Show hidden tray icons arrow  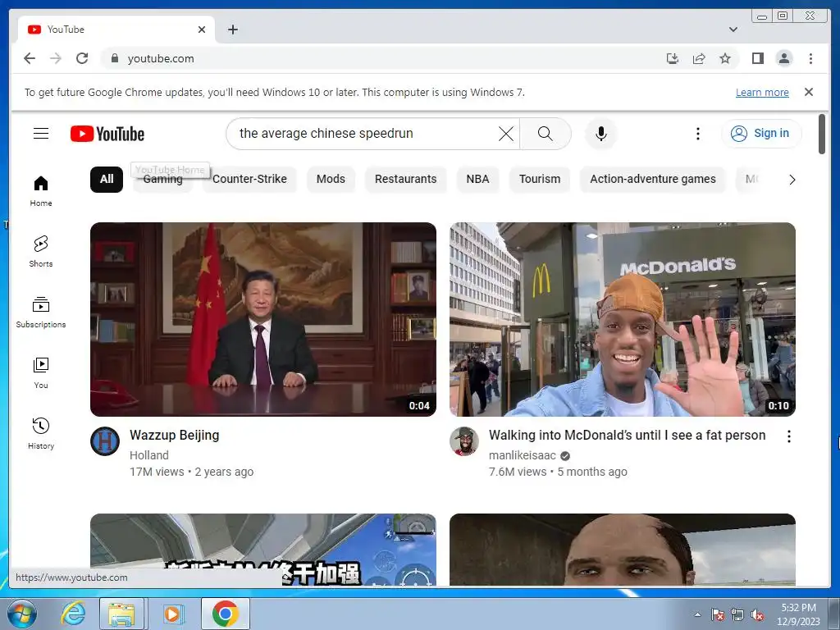click(697, 614)
